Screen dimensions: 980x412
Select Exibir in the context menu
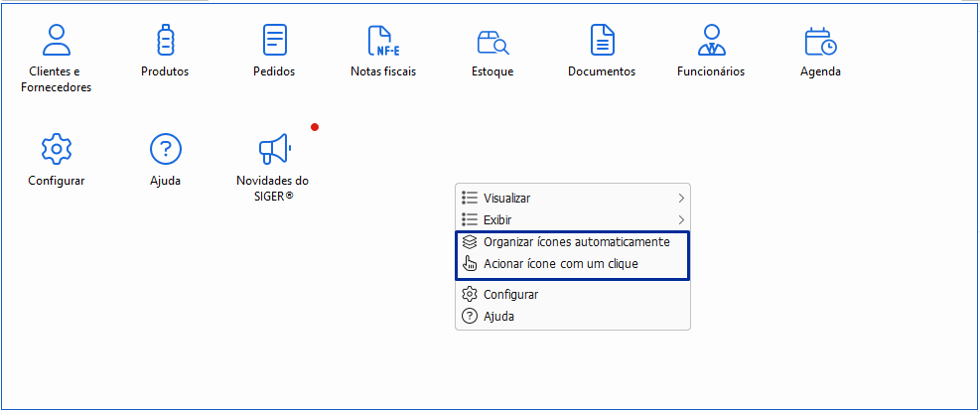[497, 219]
